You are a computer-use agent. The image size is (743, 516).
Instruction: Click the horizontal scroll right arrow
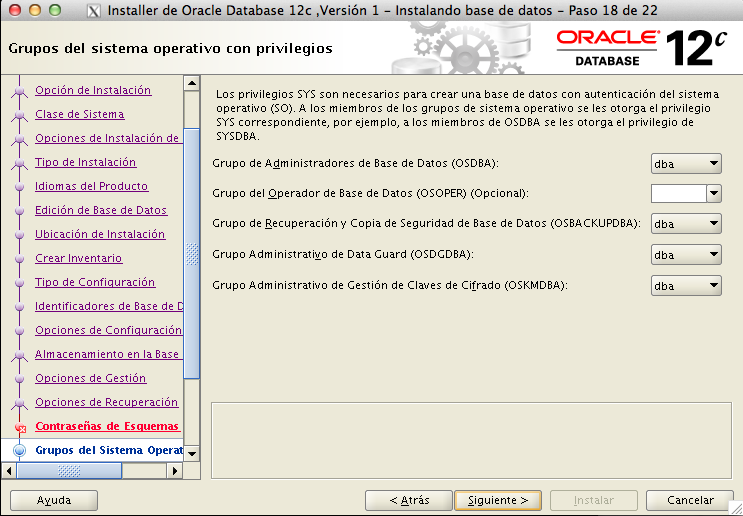175,471
